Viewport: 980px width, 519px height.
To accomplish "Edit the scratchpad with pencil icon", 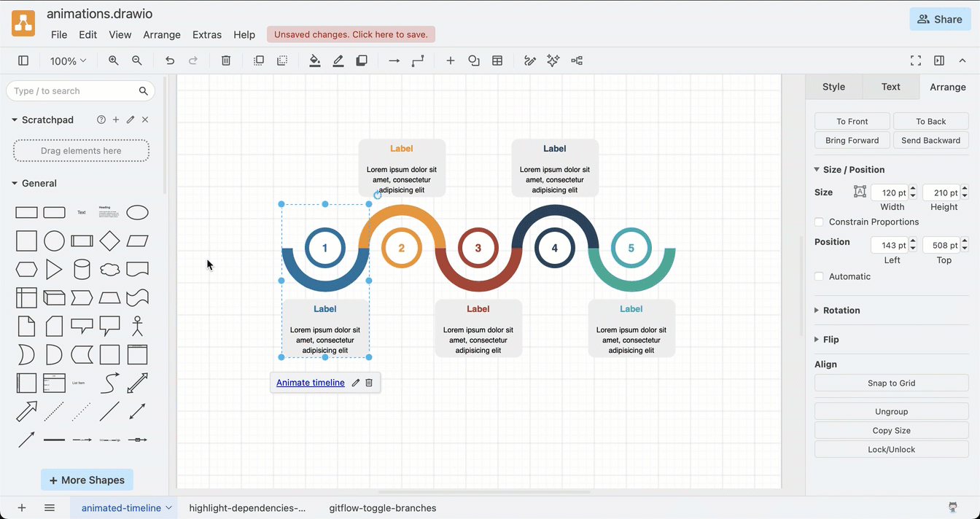I will [x=131, y=120].
